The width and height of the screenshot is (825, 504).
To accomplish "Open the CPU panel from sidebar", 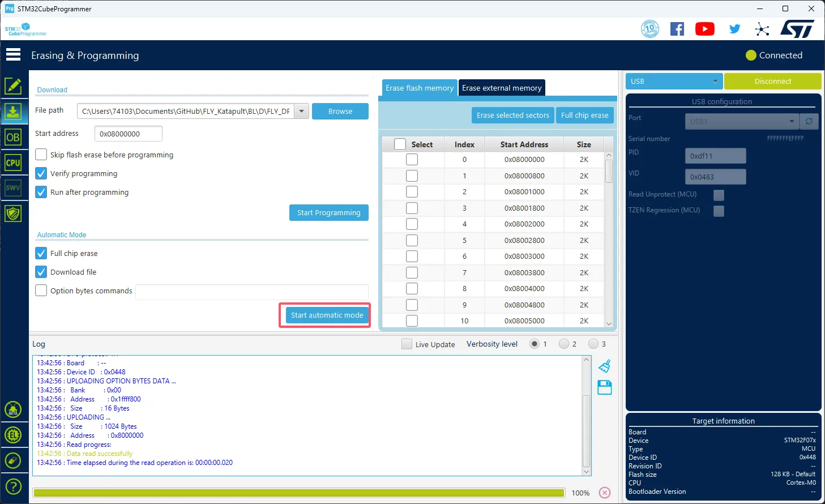I will click(13, 163).
